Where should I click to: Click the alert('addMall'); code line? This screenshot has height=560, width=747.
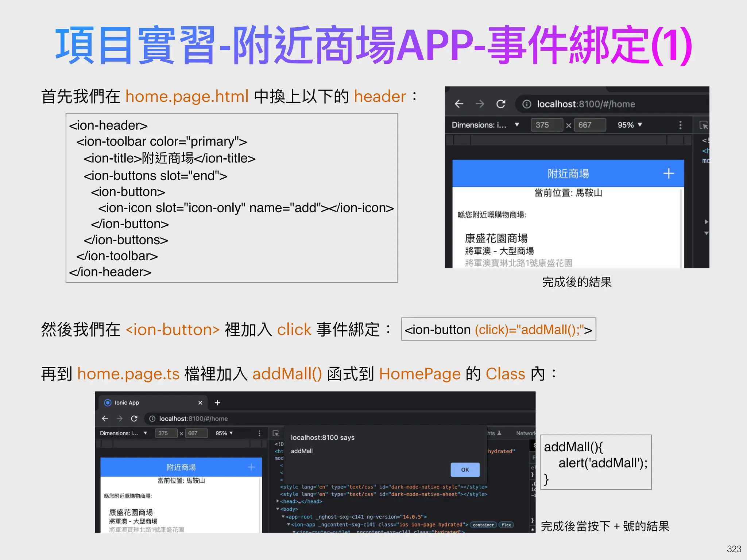click(603, 463)
